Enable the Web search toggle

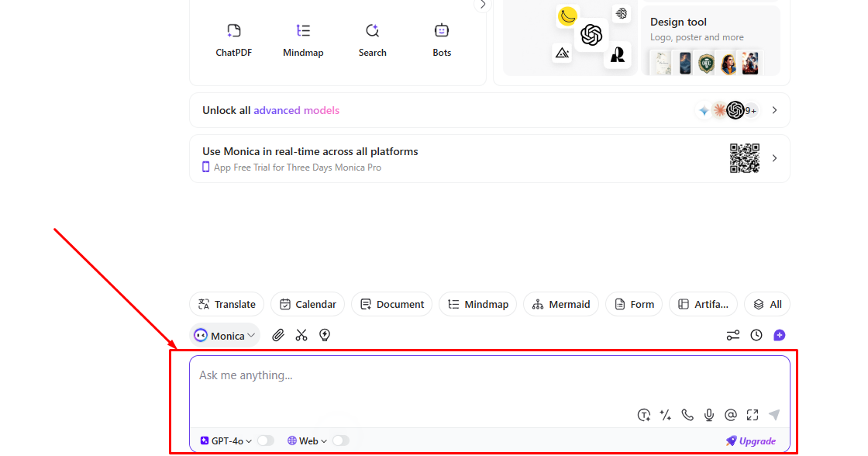[x=340, y=440]
